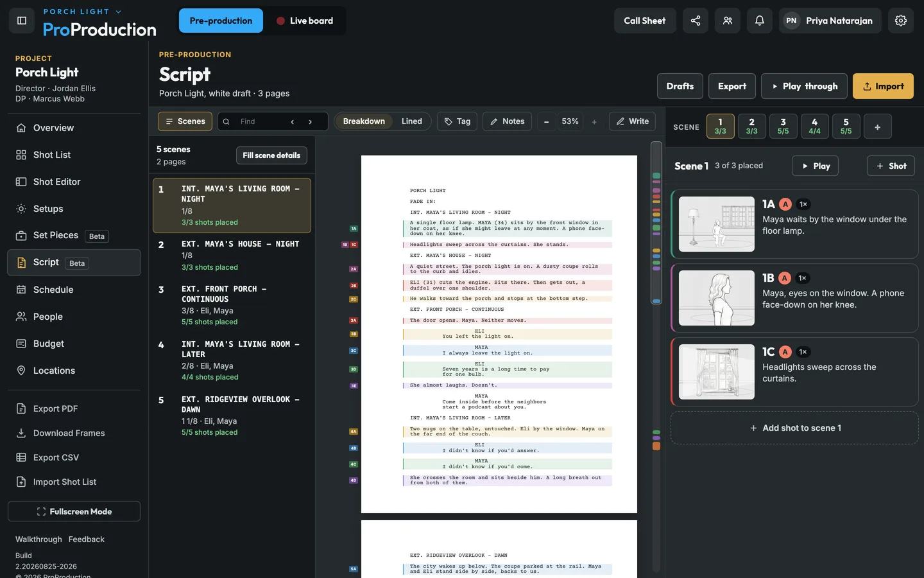Click Fill scene details
Image resolution: width=924 pixels, height=578 pixels.
click(271, 155)
